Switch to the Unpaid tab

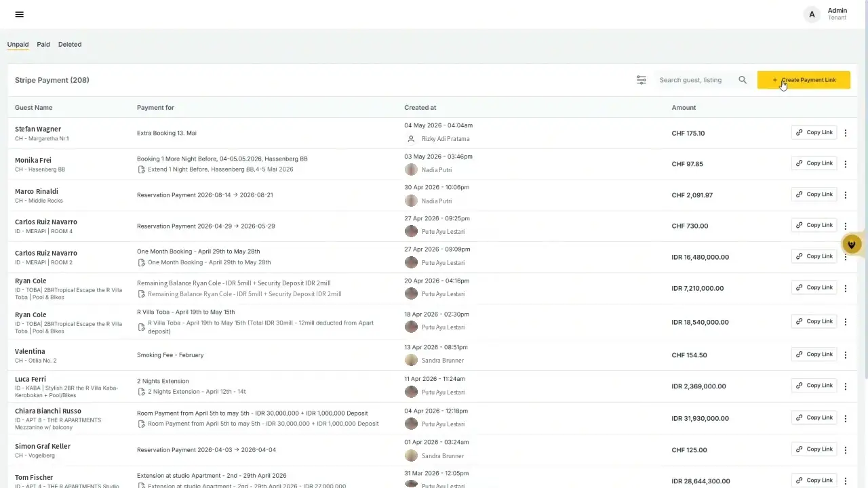point(18,45)
